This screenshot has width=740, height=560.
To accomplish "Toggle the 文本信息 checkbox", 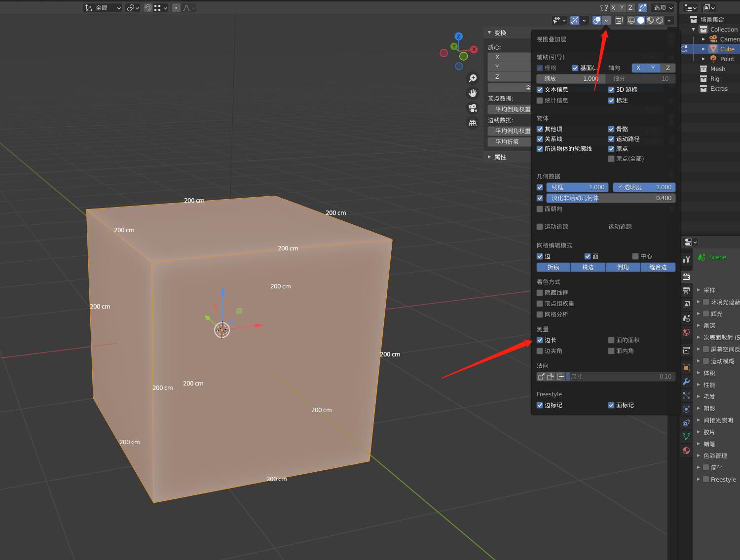I will tap(540, 90).
